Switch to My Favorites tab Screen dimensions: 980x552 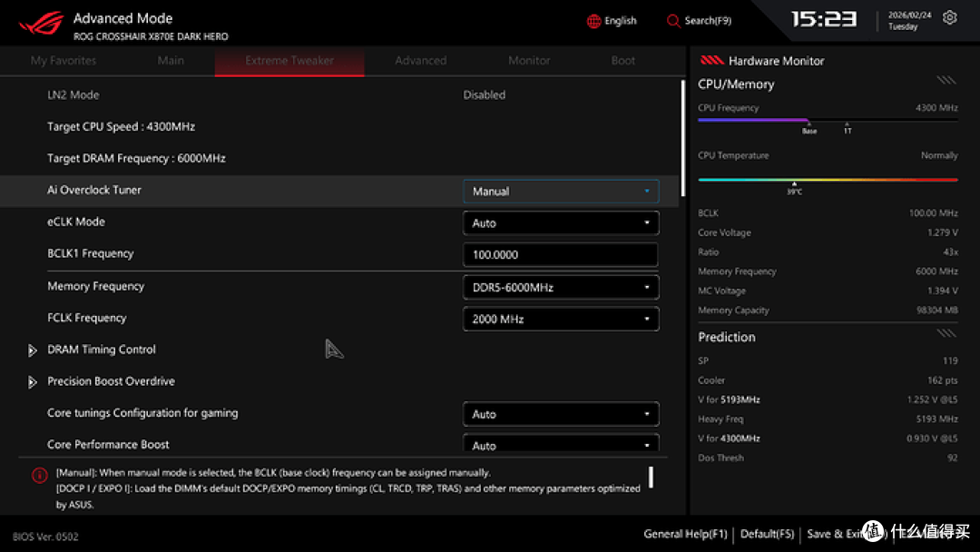pos(64,61)
